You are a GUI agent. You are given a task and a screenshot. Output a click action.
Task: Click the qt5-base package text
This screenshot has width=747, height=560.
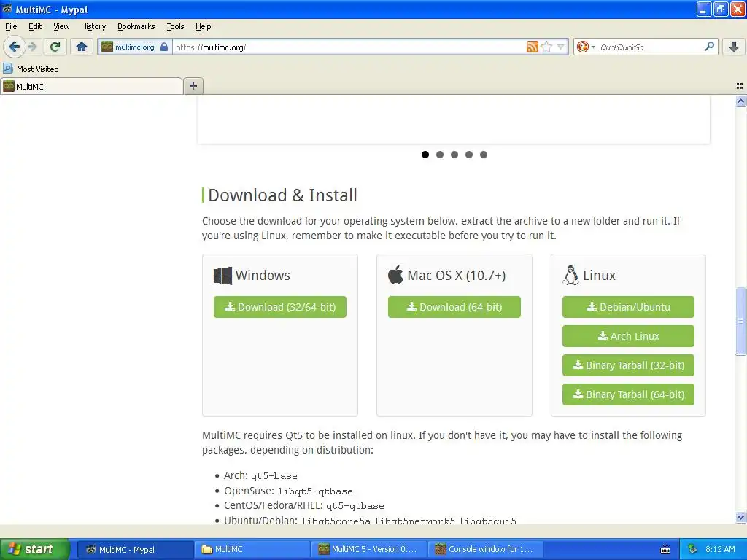click(x=274, y=476)
